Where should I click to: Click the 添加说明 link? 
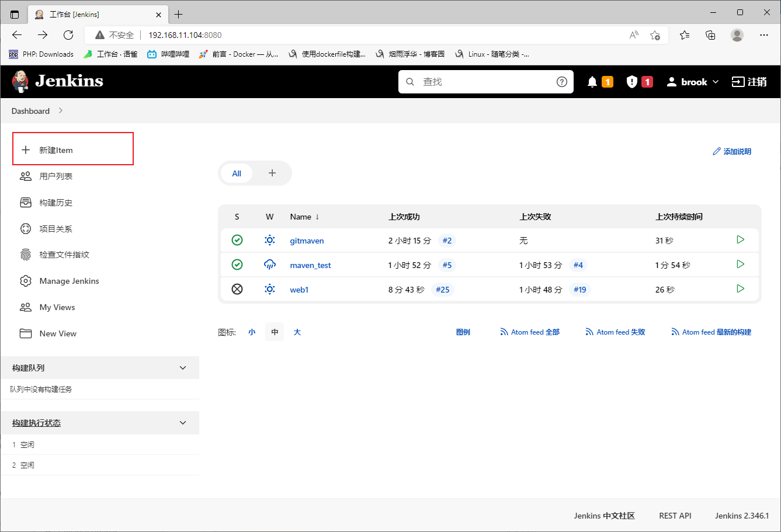(732, 152)
